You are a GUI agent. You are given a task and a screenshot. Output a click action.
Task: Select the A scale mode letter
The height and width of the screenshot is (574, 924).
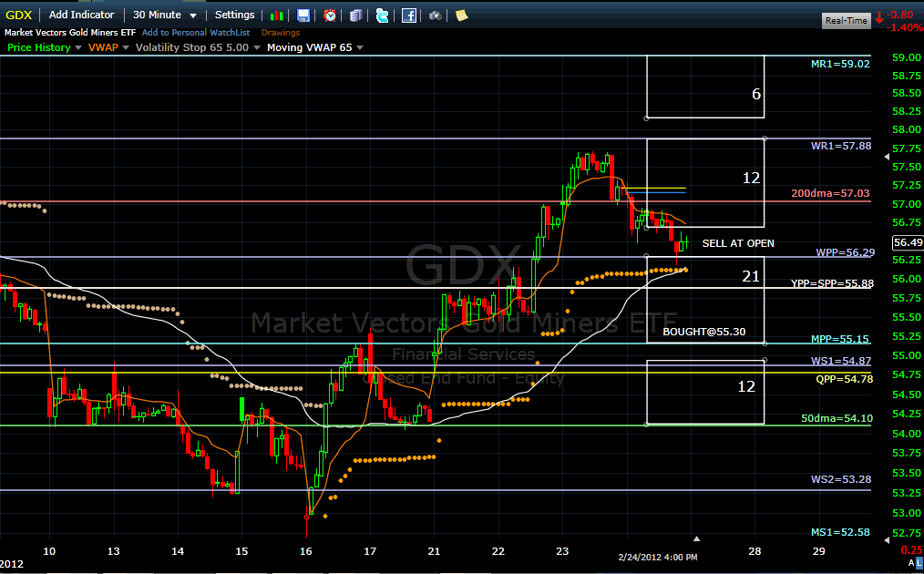(911, 563)
